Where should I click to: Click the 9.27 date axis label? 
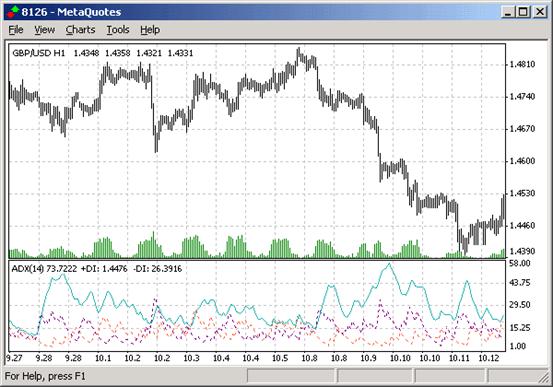[14, 358]
